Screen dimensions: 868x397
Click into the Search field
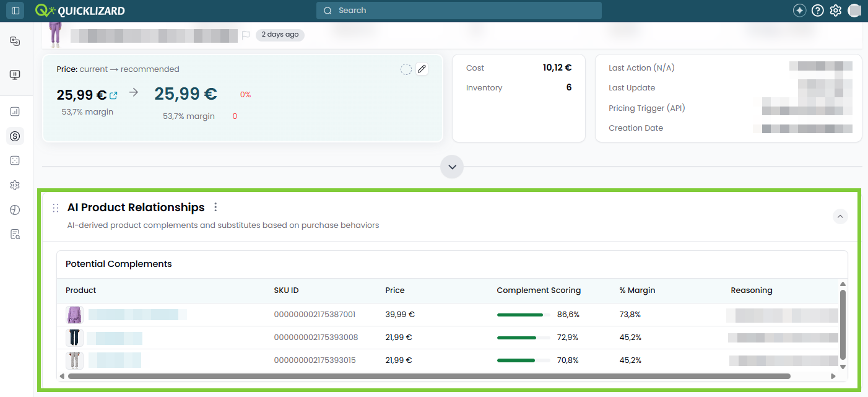click(459, 11)
